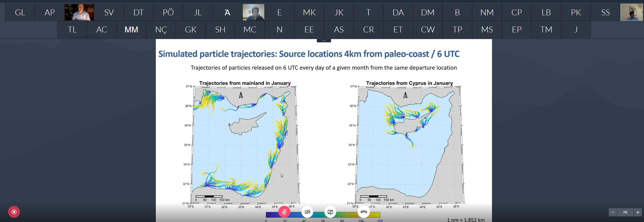
Task: Unmute the microphone with the red button
Action: click(284, 212)
